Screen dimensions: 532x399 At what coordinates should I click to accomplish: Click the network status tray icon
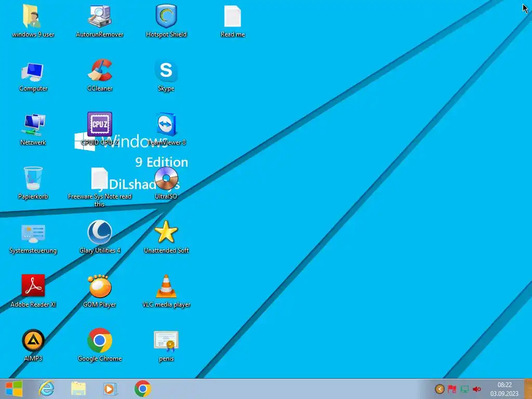tap(464, 389)
